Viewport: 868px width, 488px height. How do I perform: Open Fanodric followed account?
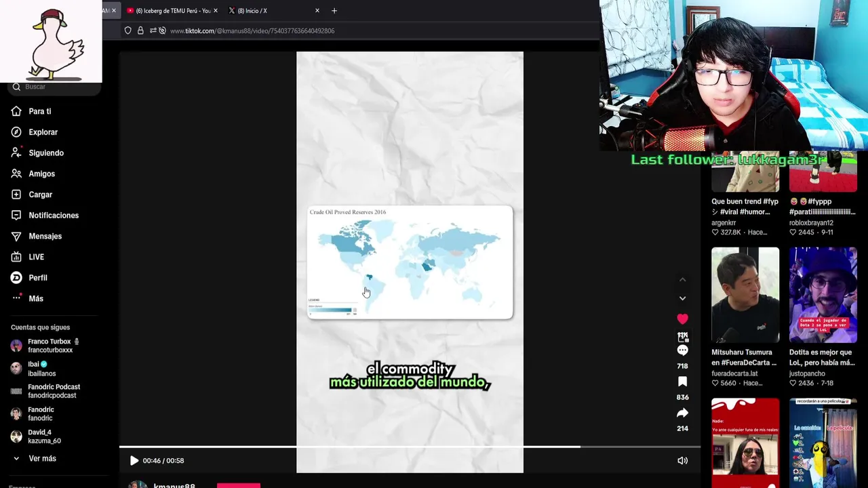(x=33, y=414)
